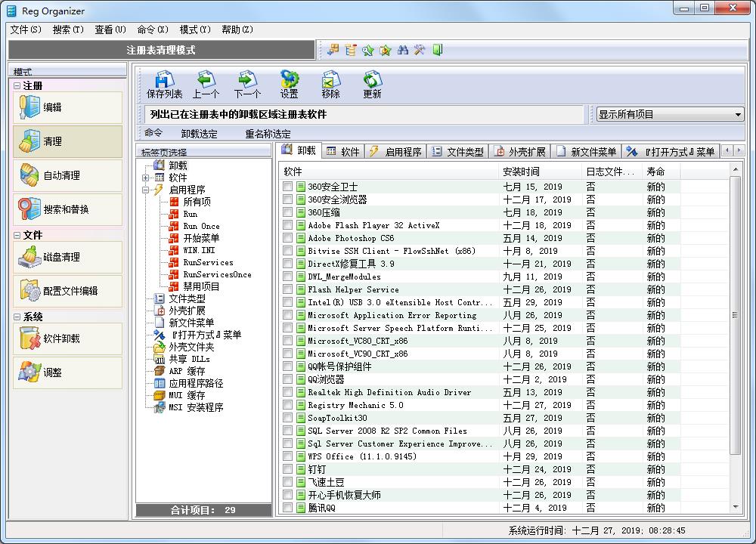Click the 重名称选定 command
Viewport: 756px width, 544px height.
268,134
